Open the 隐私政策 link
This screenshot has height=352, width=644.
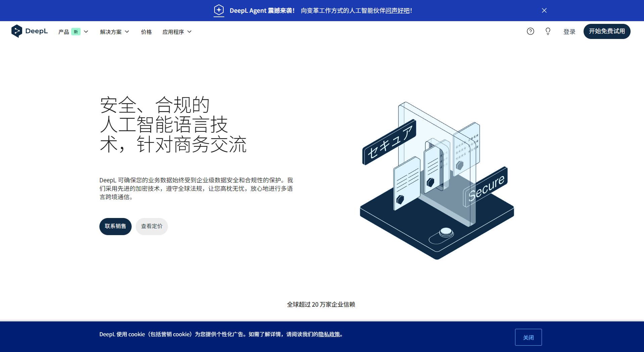pos(330,334)
